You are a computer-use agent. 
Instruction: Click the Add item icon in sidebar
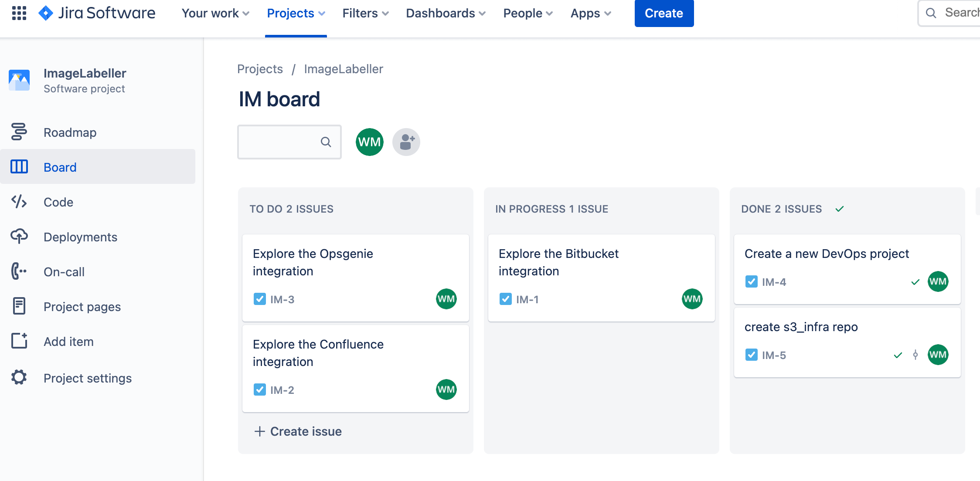19,342
